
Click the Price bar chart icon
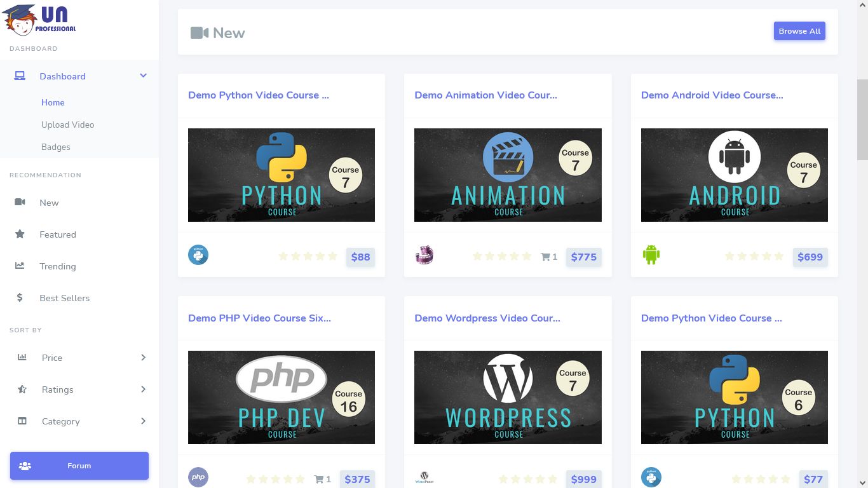tap(22, 357)
